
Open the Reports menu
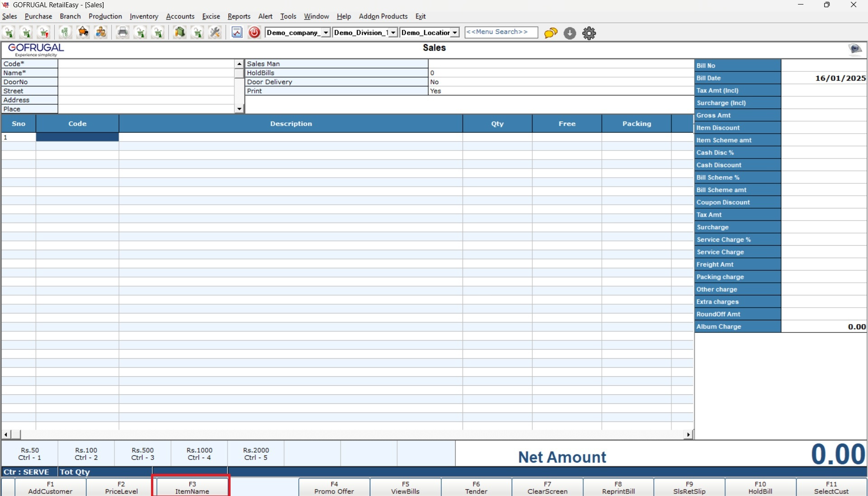tap(239, 16)
